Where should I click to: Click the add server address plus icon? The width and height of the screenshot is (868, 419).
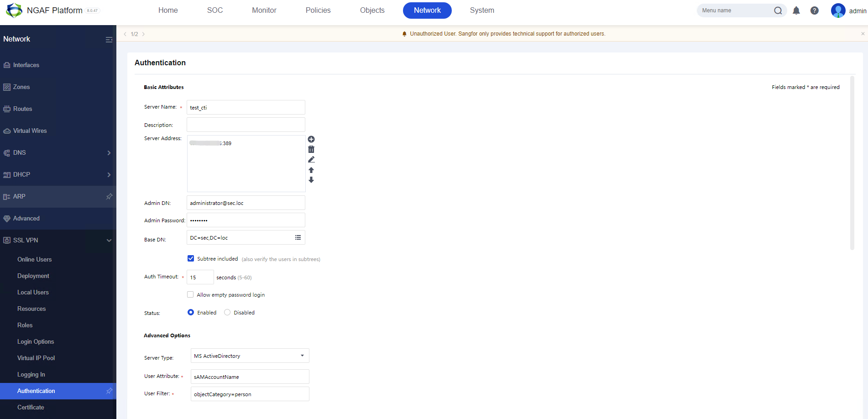tap(311, 139)
